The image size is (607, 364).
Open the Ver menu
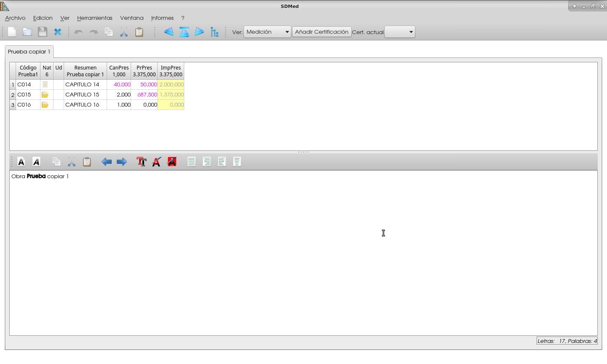point(65,18)
